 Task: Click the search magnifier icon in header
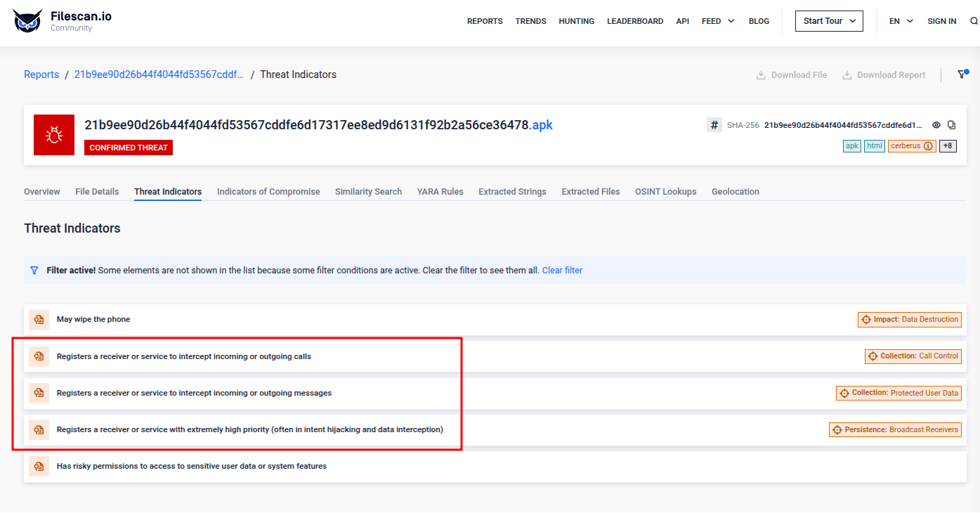pos(974,21)
